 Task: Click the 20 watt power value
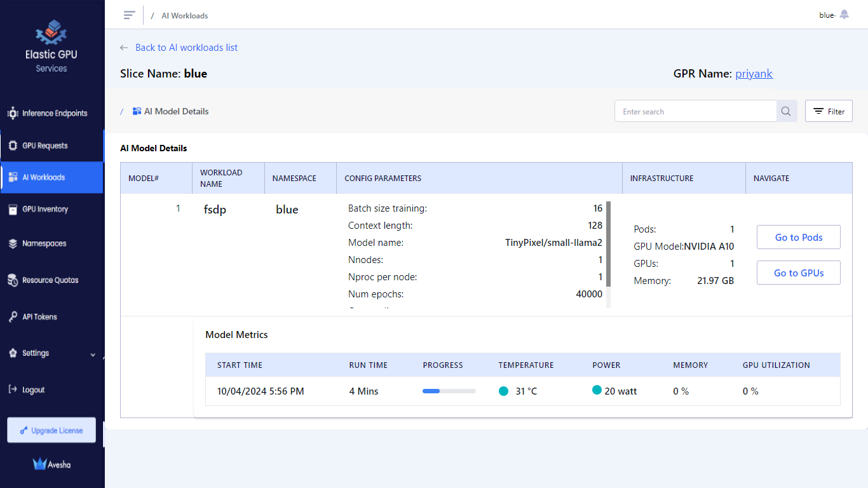click(x=621, y=391)
